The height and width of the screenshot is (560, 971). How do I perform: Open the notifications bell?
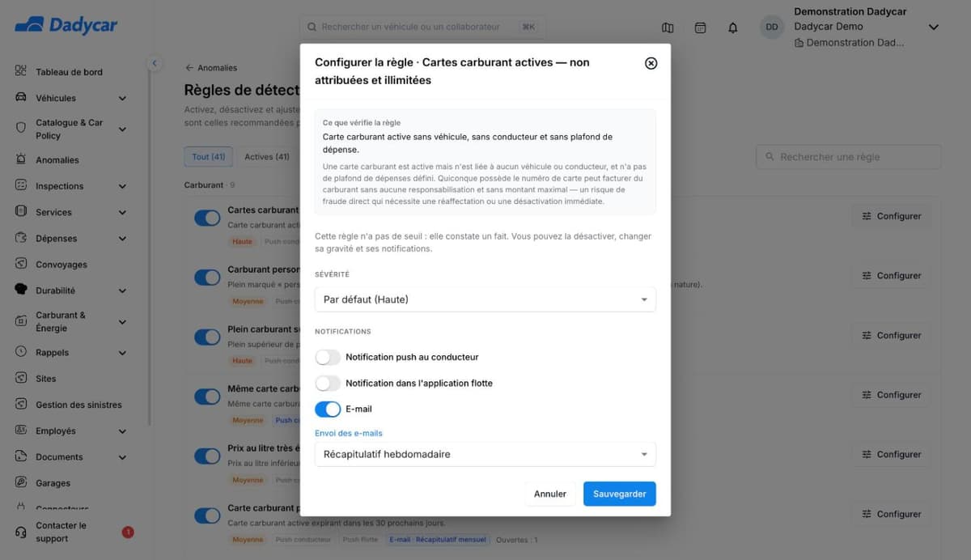733,28
